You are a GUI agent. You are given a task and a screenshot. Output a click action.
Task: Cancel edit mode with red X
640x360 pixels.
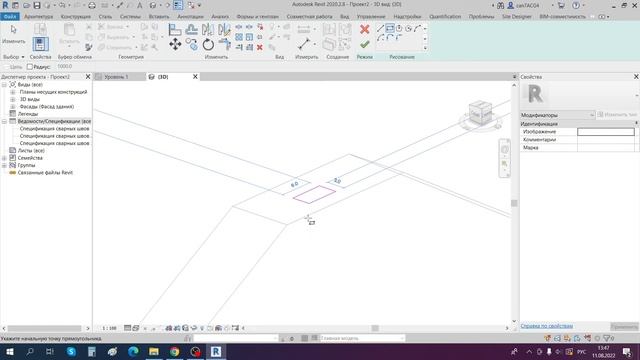coord(364,29)
